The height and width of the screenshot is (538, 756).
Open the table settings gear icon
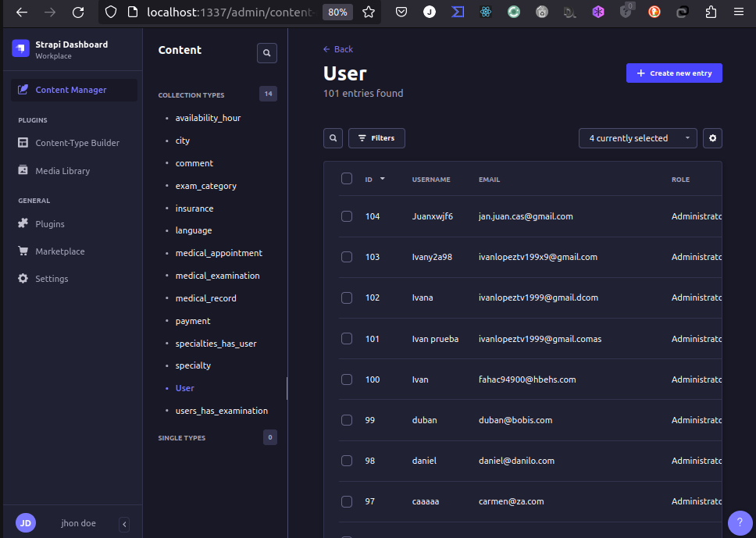711,137
